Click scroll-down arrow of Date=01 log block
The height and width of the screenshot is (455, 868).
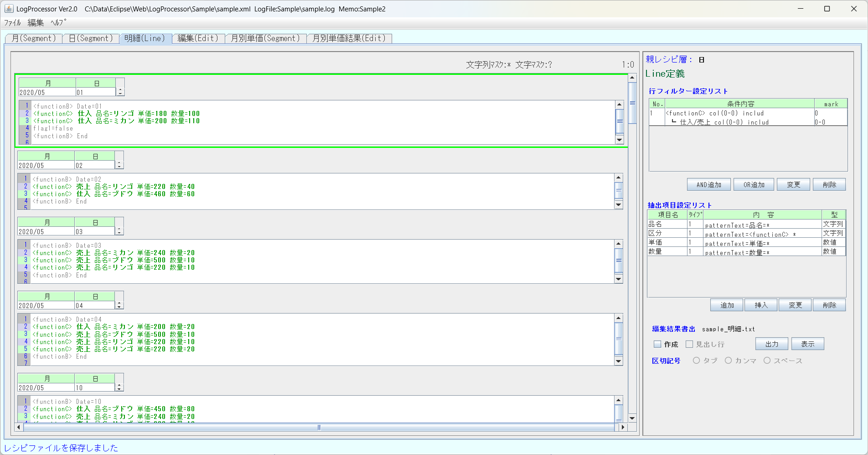[x=620, y=140]
